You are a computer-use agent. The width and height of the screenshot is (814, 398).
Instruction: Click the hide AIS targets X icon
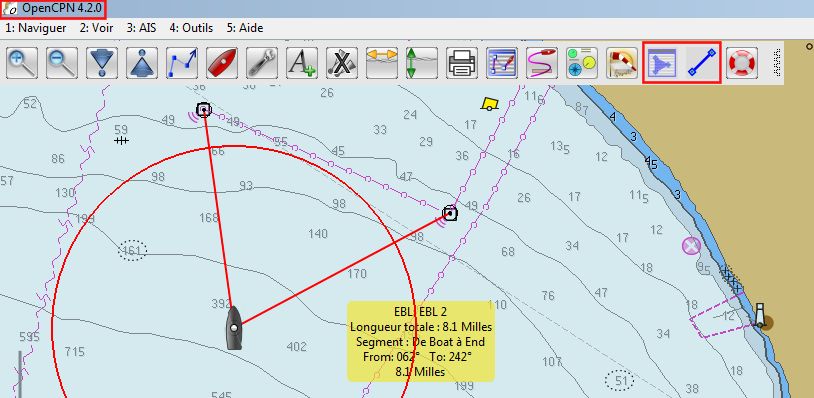[x=342, y=63]
